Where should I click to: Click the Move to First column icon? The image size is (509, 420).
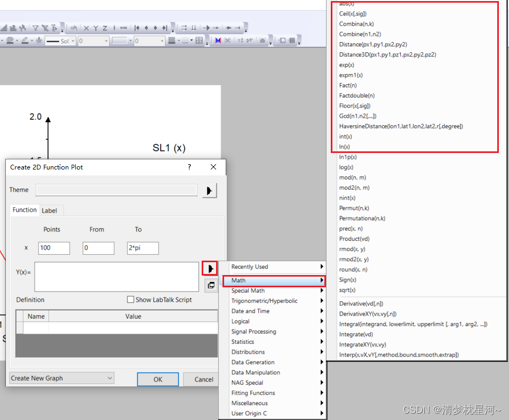[137, 28]
